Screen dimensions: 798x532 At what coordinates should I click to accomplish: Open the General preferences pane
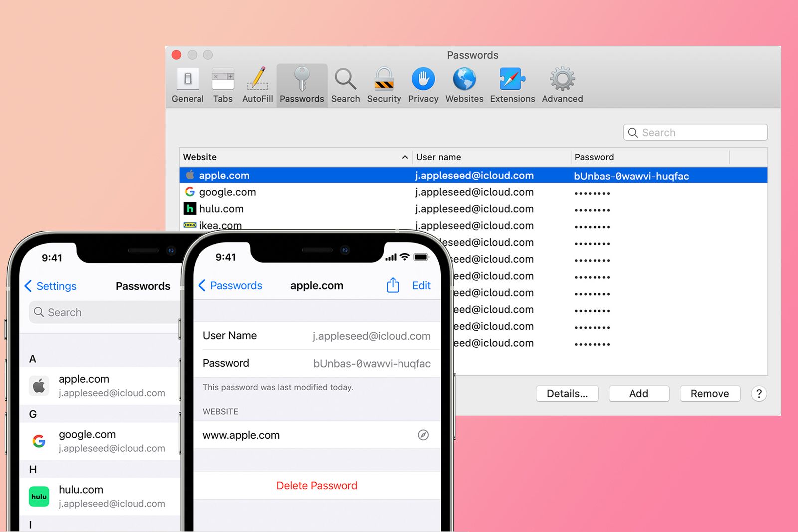click(x=188, y=85)
